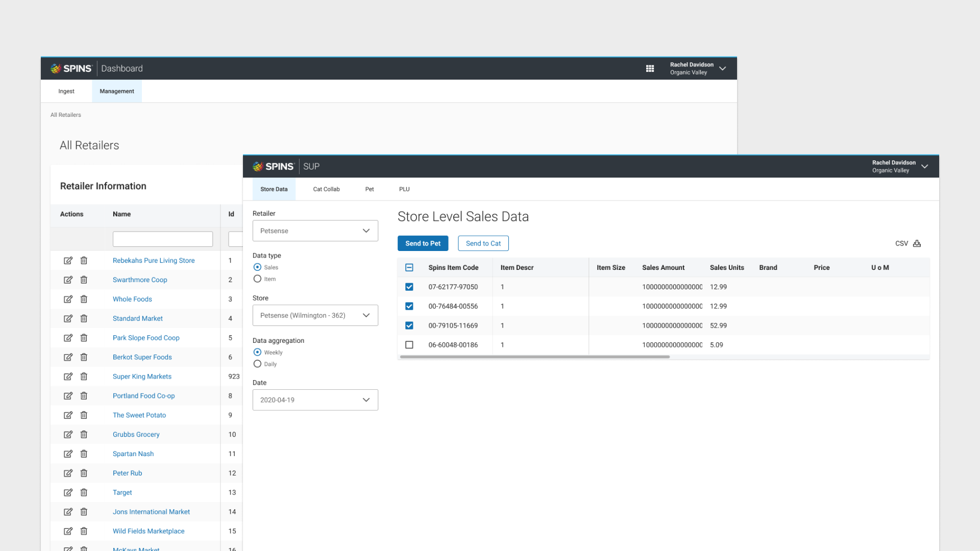Switch to the Cat Collab tab
Image resolution: width=980 pixels, height=551 pixels.
point(326,189)
